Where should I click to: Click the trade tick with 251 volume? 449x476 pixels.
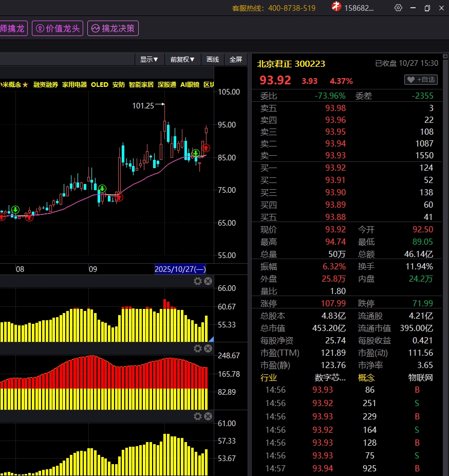[x=347, y=403]
